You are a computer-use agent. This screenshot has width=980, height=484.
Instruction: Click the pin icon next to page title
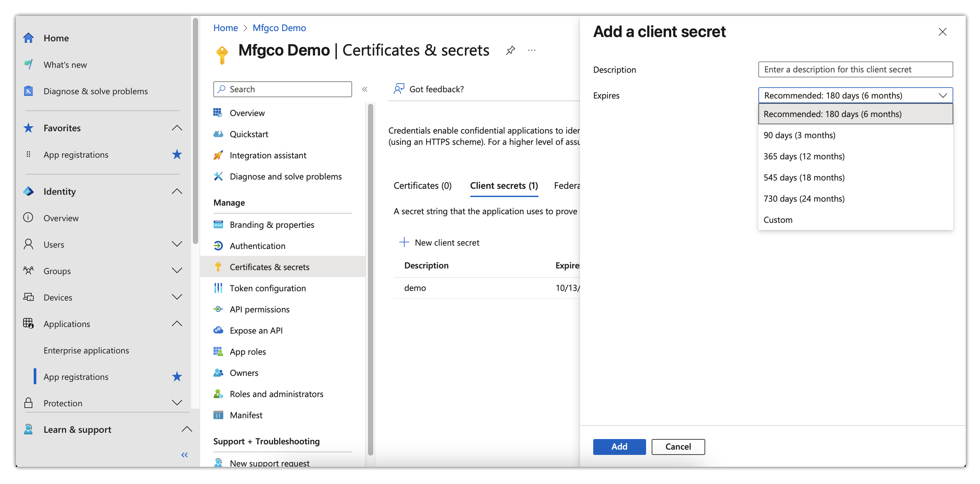[510, 50]
